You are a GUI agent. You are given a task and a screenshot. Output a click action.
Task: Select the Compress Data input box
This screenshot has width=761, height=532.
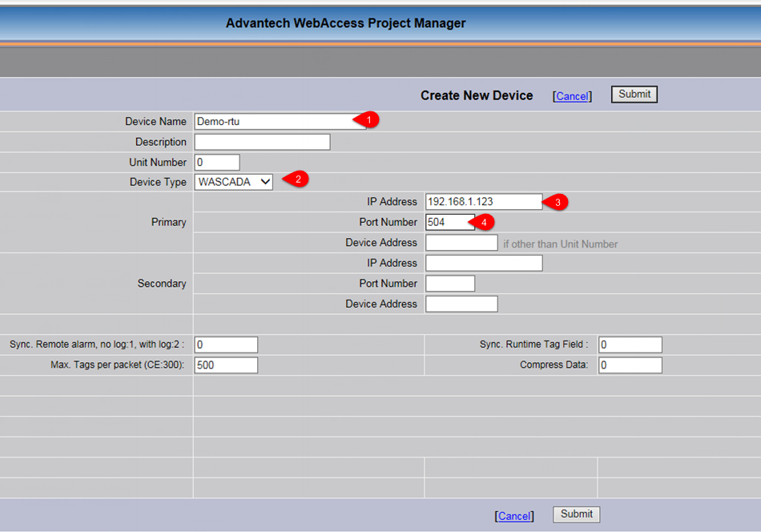pyautogui.click(x=630, y=365)
